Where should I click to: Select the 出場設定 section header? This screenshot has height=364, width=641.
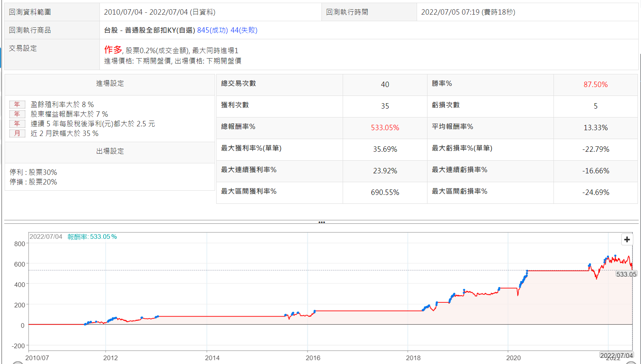[110, 151]
